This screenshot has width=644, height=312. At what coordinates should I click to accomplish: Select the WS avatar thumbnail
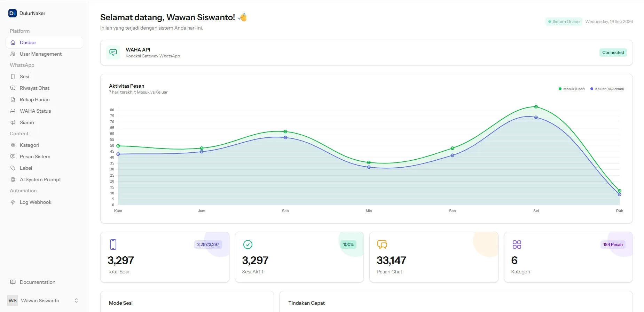pyautogui.click(x=13, y=301)
